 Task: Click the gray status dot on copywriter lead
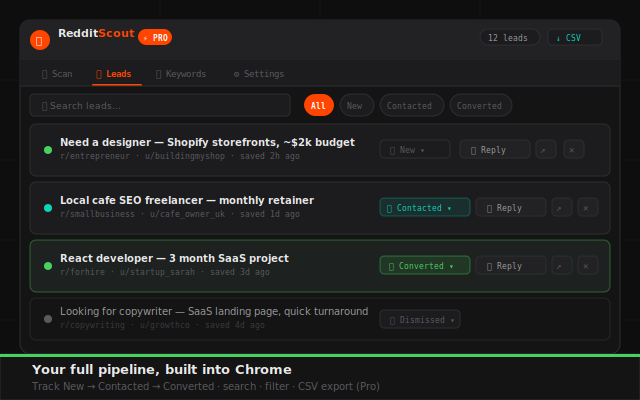click(48, 319)
